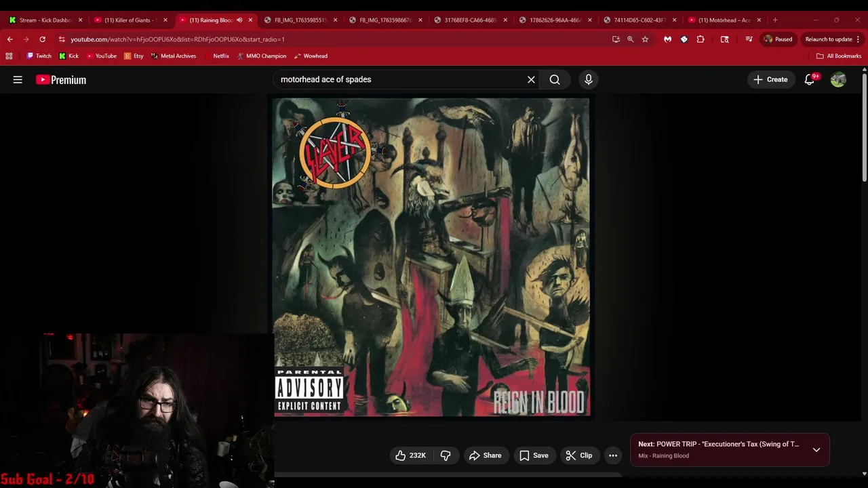Expand the Next up queue chevron
This screenshot has height=488, width=868.
tap(816, 450)
